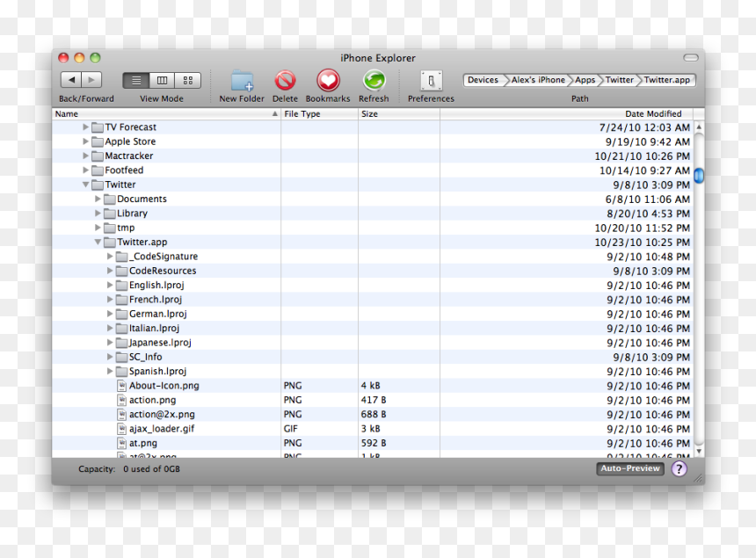Select the Spanish.lproj folder icon

coord(122,372)
